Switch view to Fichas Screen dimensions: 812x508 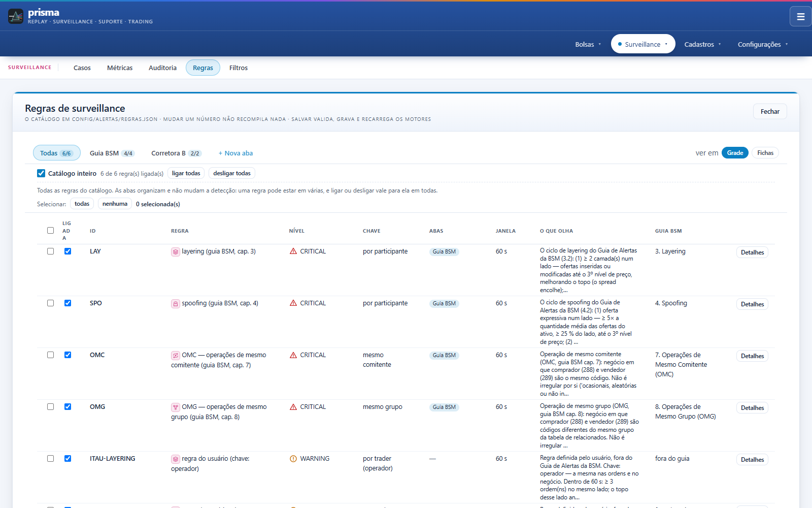[x=765, y=153]
